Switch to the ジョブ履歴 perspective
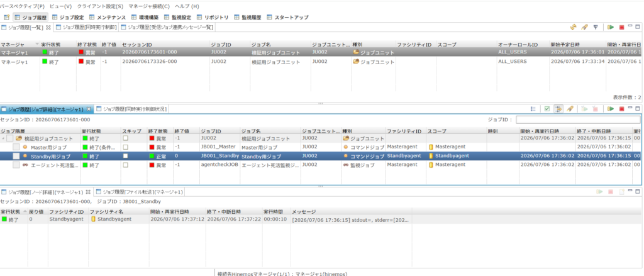Viewport: 644px width, 276px height. [x=30, y=18]
